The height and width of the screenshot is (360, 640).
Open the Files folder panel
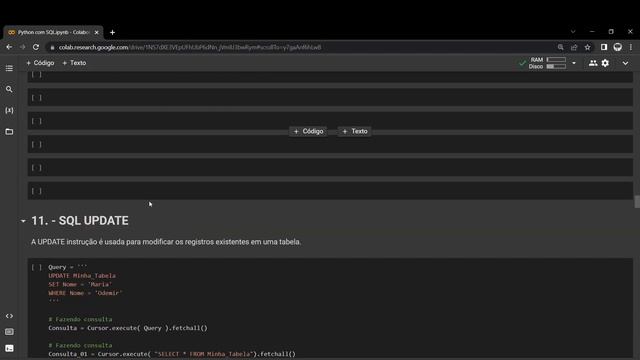click(x=9, y=131)
